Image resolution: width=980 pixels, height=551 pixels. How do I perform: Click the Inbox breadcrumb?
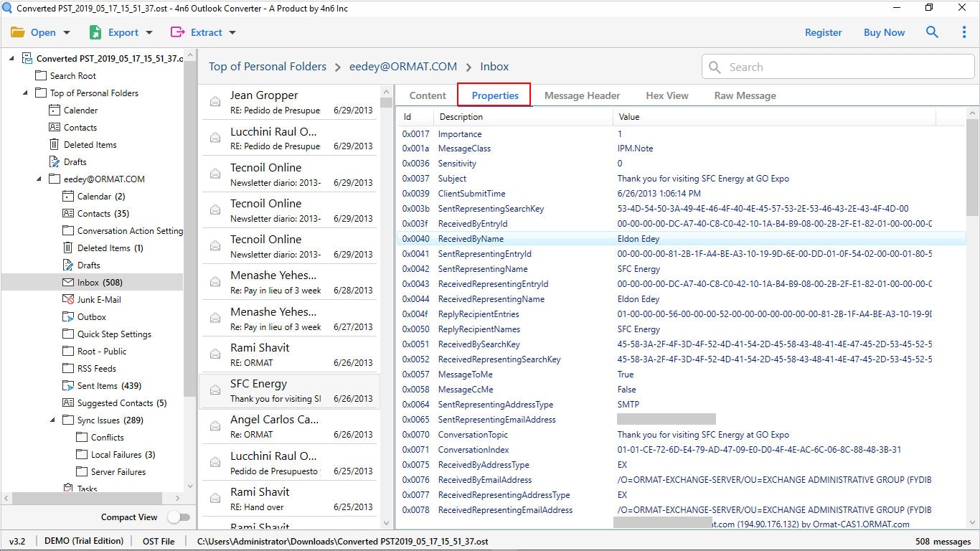pyautogui.click(x=494, y=67)
